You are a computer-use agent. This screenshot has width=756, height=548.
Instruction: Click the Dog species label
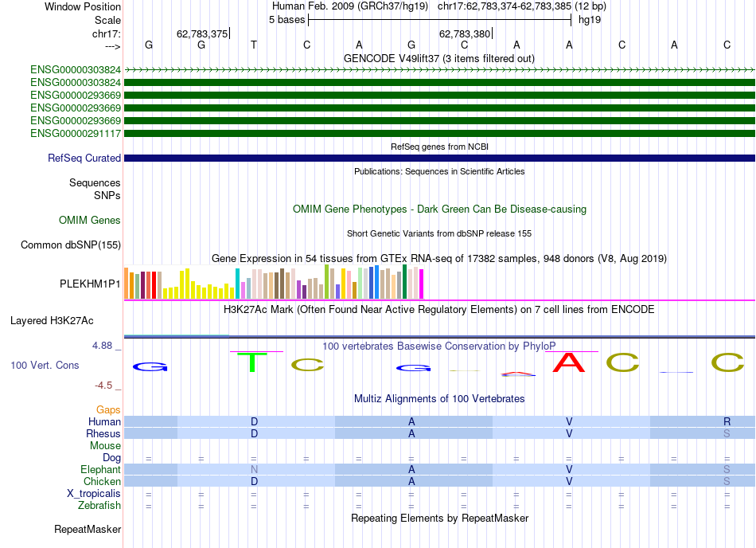tap(111, 458)
